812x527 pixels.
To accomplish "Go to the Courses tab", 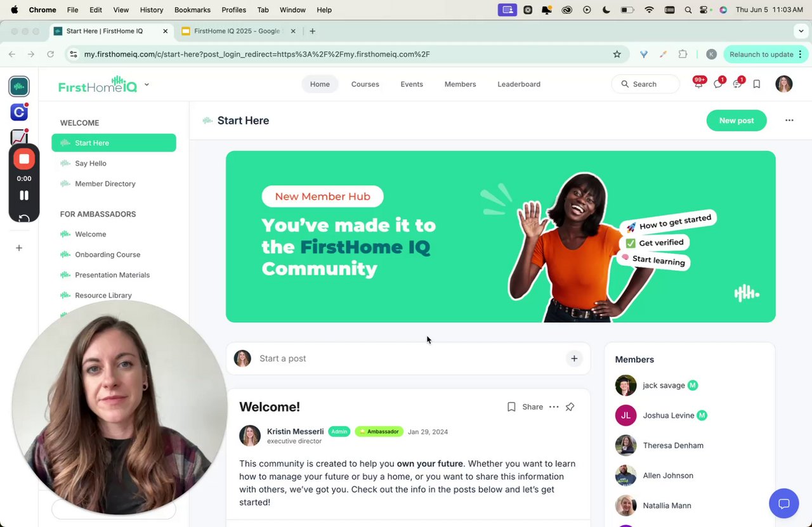I will coord(365,84).
